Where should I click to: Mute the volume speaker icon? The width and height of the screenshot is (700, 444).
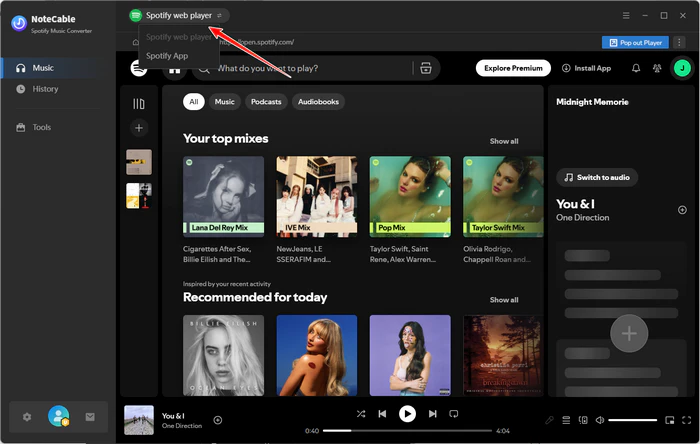click(600, 420)
